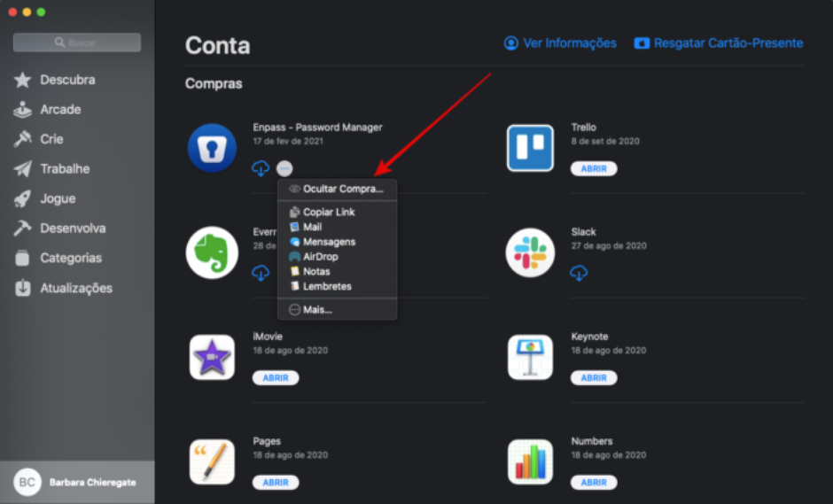
Task: Open Atualizações in the sidebar
Action: pos(63,288)
